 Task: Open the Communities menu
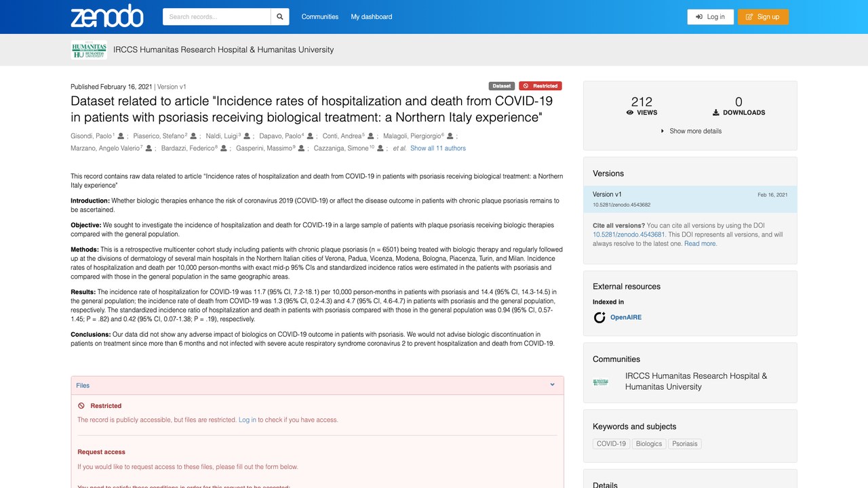[x=320, y=17]
